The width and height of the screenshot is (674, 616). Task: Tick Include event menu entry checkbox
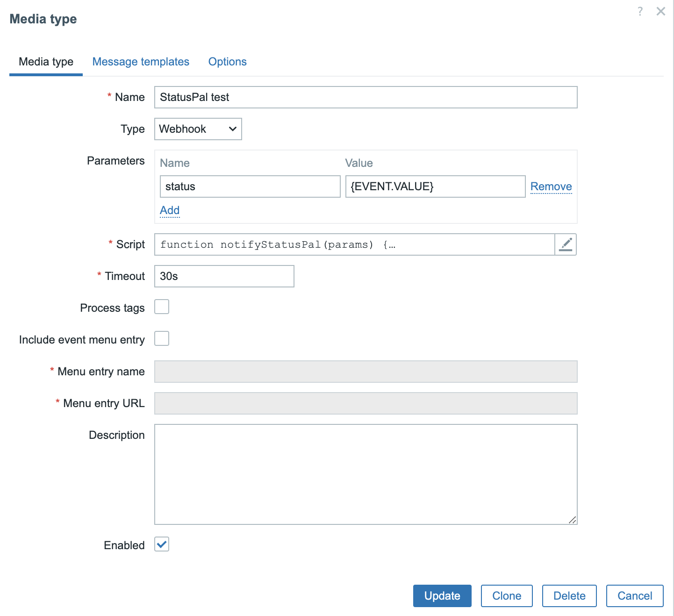point(162,339)
